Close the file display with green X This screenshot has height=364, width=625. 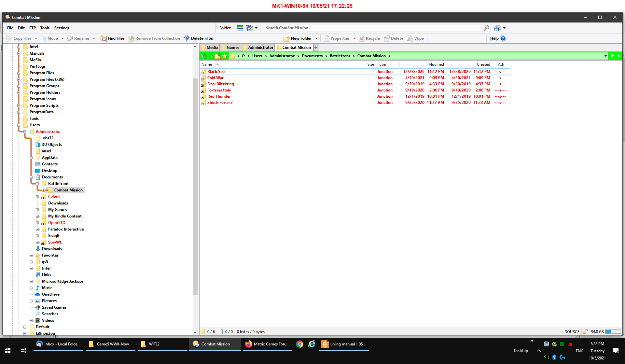619,56
